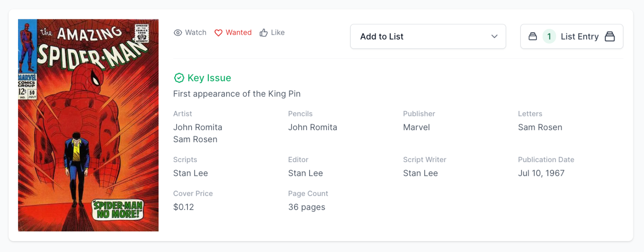Click the eye icon next to Watch
The height and width of the screenshot is (252, 644).
tap(178, 33)
